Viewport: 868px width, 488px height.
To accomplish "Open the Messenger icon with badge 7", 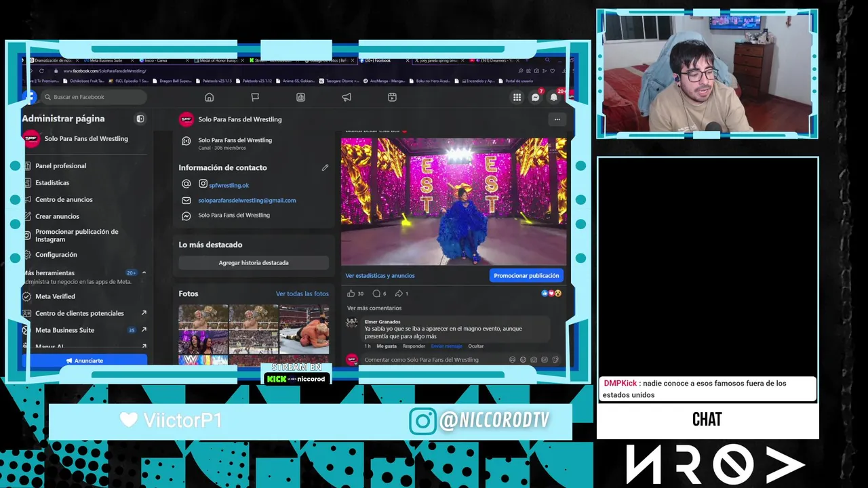I will [535, 97].
